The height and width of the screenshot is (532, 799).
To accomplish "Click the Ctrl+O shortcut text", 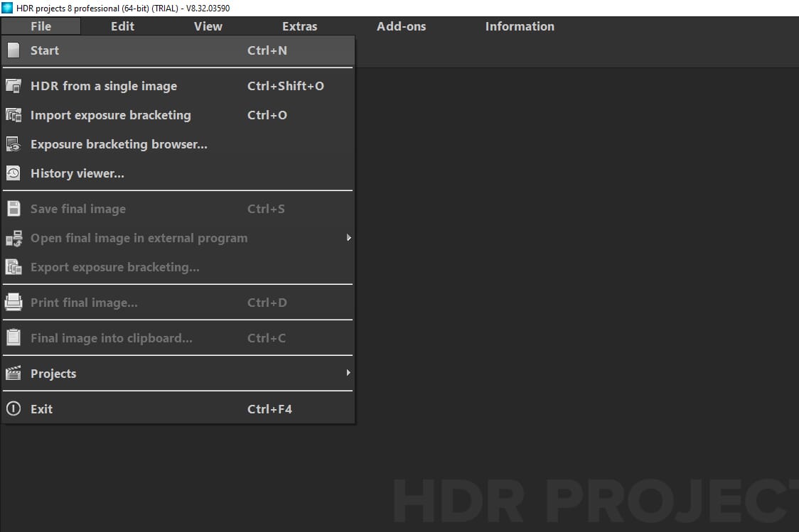I will tap(267, 115).
